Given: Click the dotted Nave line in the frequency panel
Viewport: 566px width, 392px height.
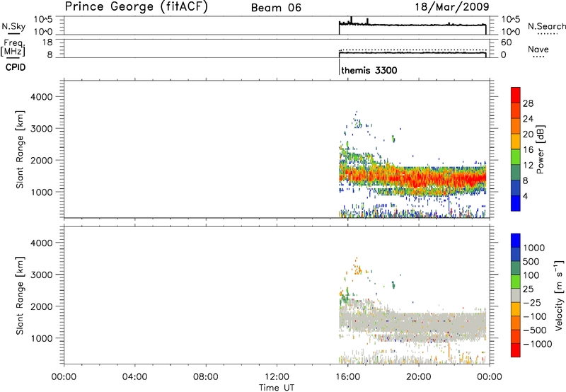Looking at the screenshot, I should [412, 50].
